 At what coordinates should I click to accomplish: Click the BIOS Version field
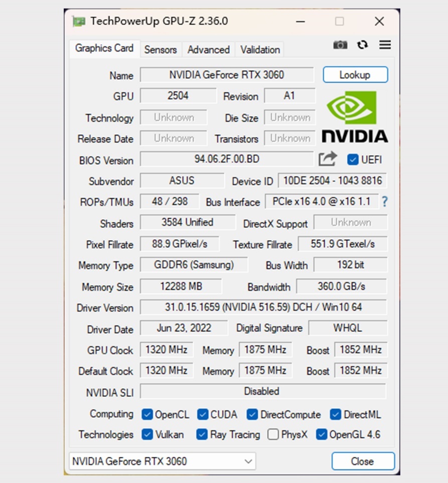(226, 159)
